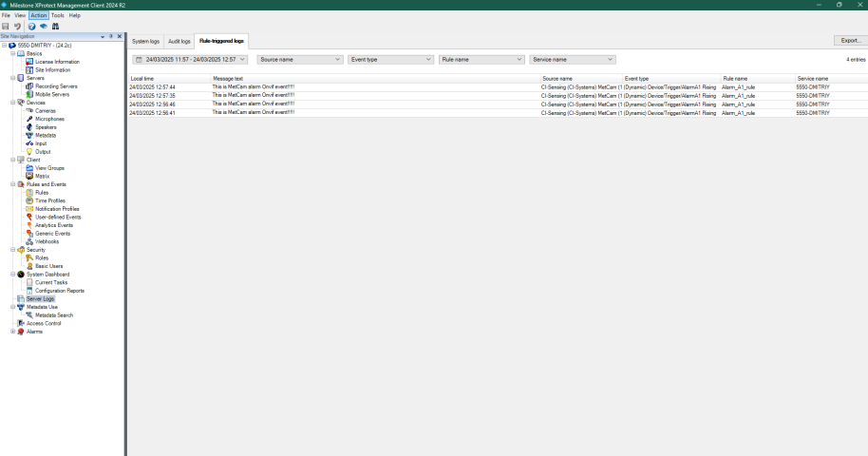Open the Tools menu
868x456 pixels.
[x=58, y=16]
